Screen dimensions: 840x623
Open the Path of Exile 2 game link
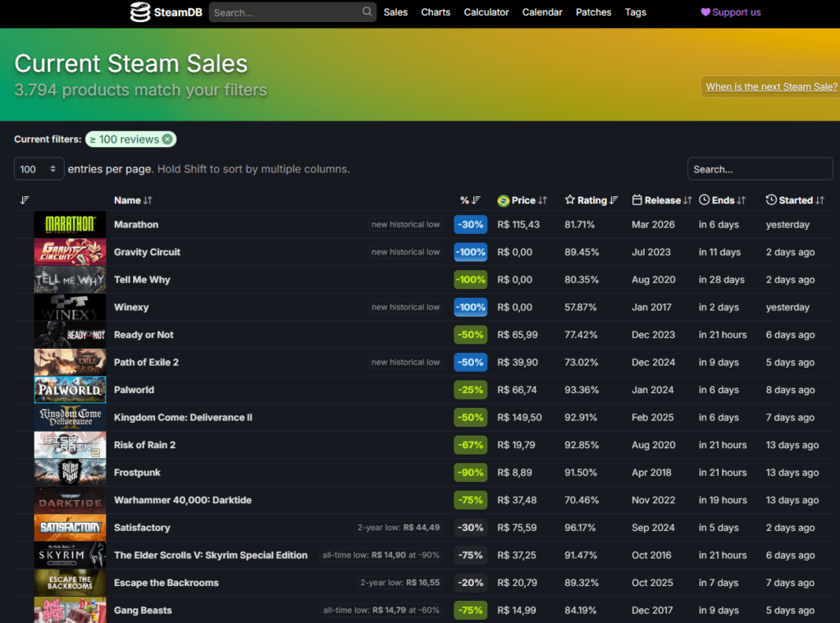[146, 363]
